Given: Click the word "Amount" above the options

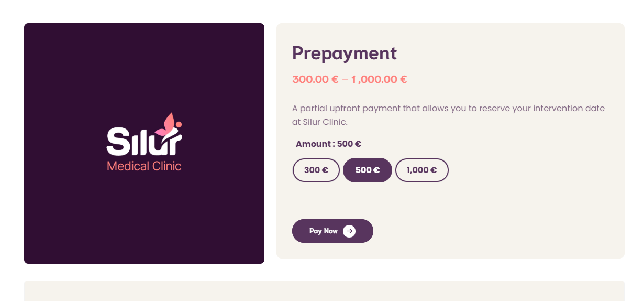Looking at the screenshot, I should [313, 144].
